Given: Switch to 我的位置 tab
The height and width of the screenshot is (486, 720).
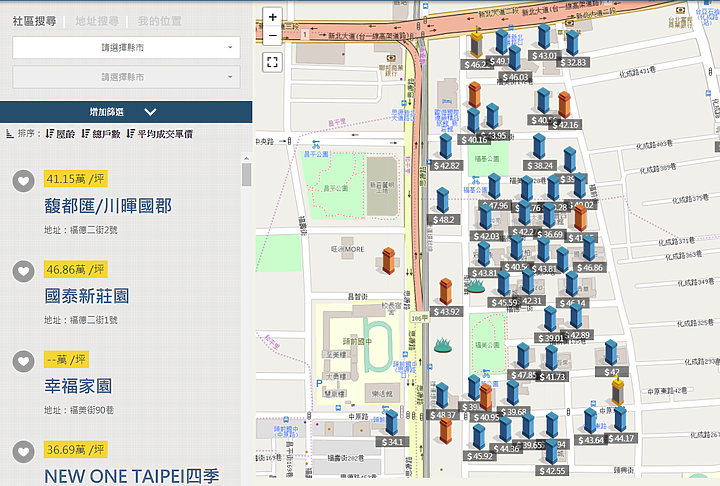Looking at the screenshot, I should click(x=160, y=21).
